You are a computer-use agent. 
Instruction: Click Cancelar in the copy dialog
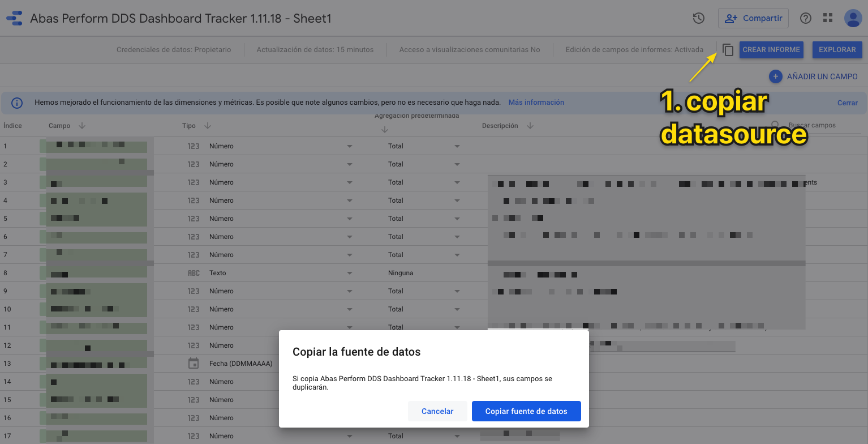pyautogui.click(x=437, y=411)
